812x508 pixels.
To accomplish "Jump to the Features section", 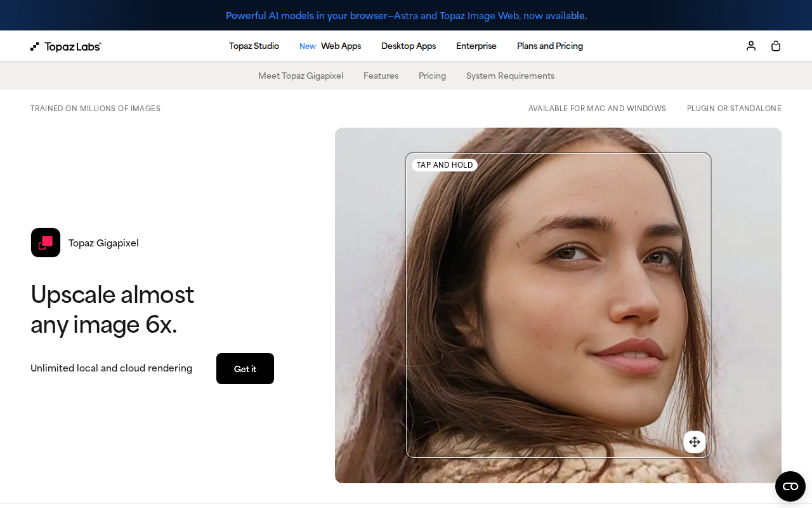I will [381, 76].
